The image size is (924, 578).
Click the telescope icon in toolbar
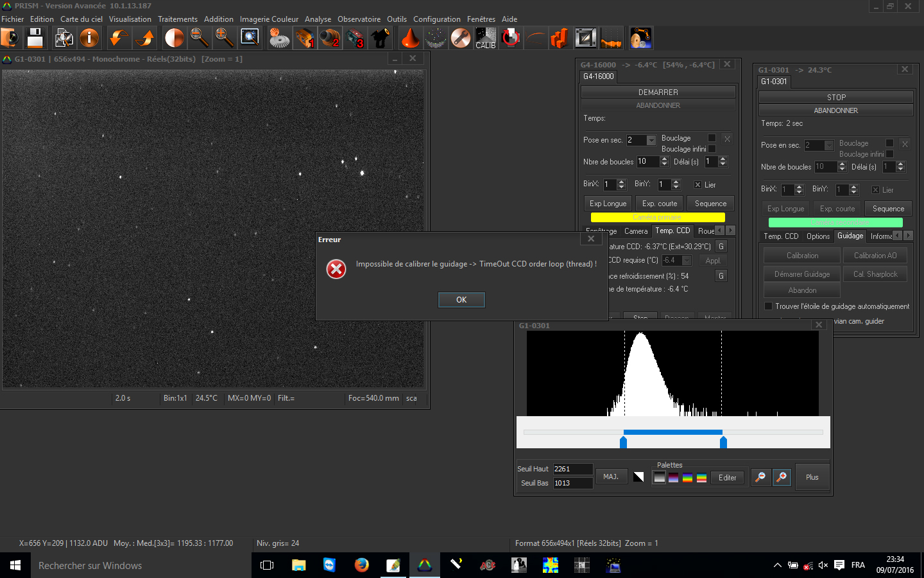click(381, 38)
